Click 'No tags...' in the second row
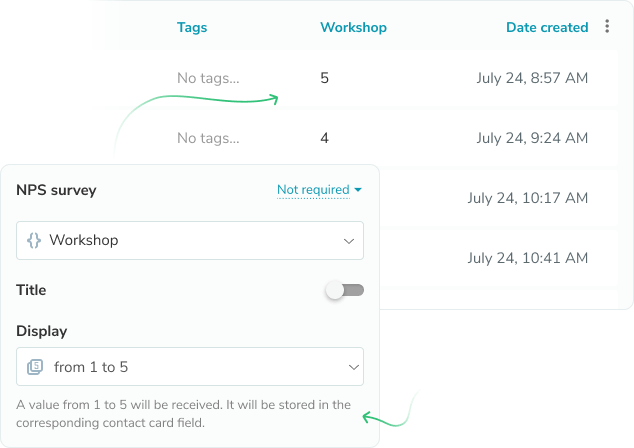Screen dimensions: 634x448 point(208,138)
